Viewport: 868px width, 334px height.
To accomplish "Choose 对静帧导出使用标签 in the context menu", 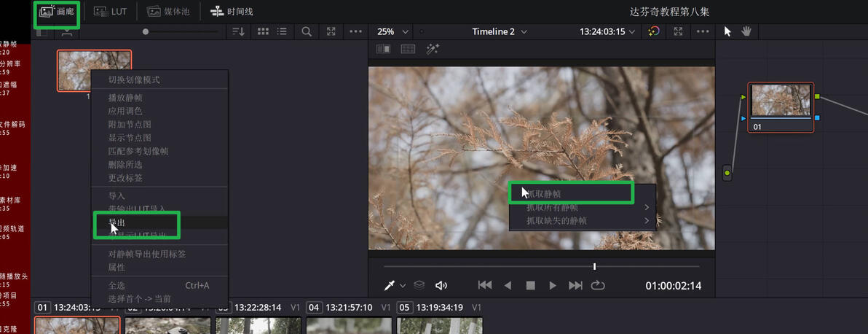I will [146, 254].
